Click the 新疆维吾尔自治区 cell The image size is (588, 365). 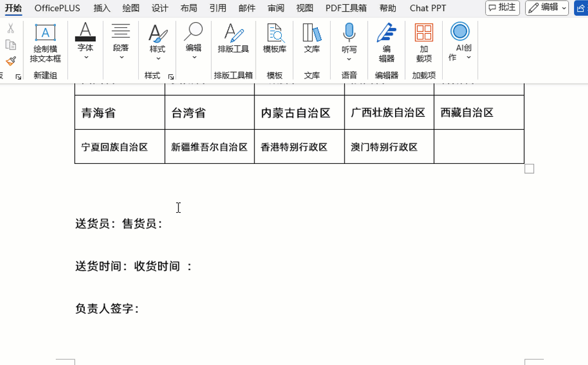209,146
